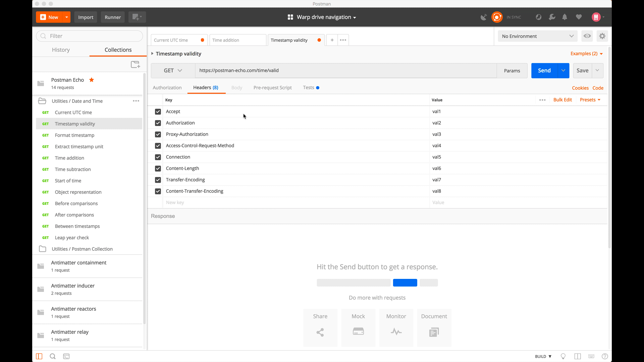Select the GET method dropdown
Image resolution: width=644 pixels, height=362 pixels.
point(172,70)
